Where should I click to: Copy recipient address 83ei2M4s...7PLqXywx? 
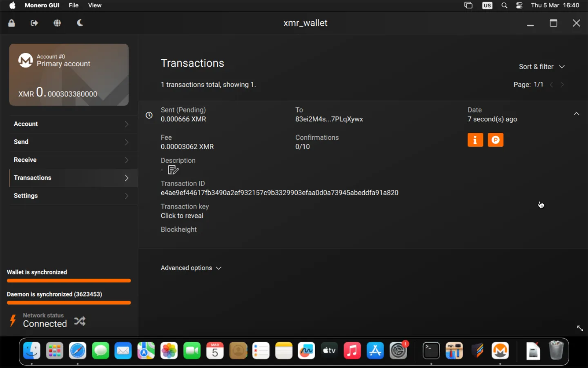[329, 119]
